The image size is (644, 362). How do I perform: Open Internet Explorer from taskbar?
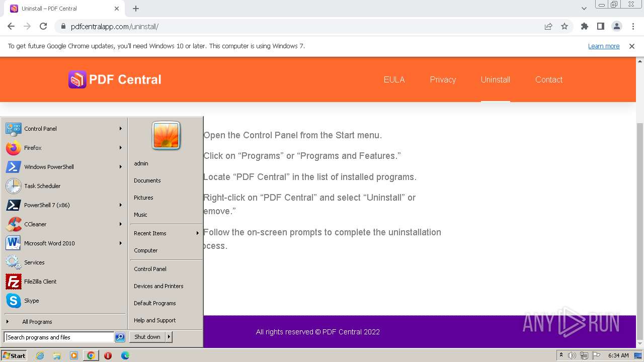40,355
